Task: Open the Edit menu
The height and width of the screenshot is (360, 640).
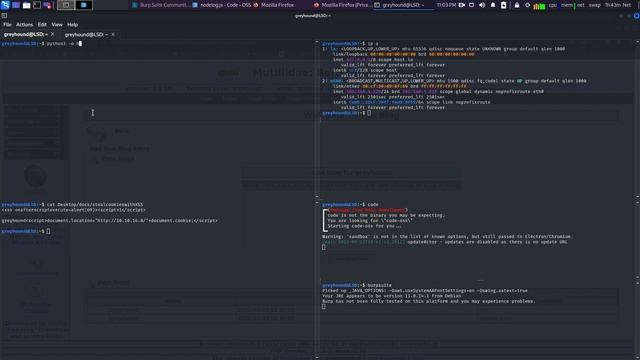Action: click(x=42, y=24)
